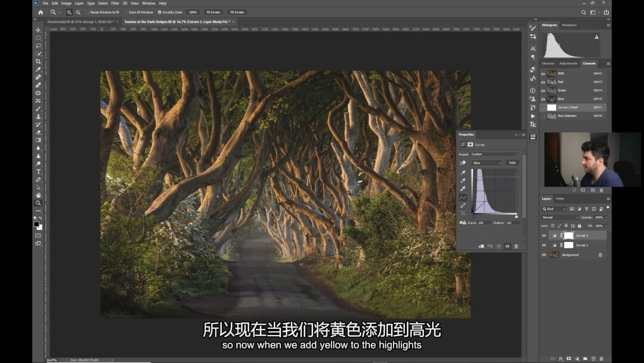Open the Fill slider dropdown arrow

(606, 226)
